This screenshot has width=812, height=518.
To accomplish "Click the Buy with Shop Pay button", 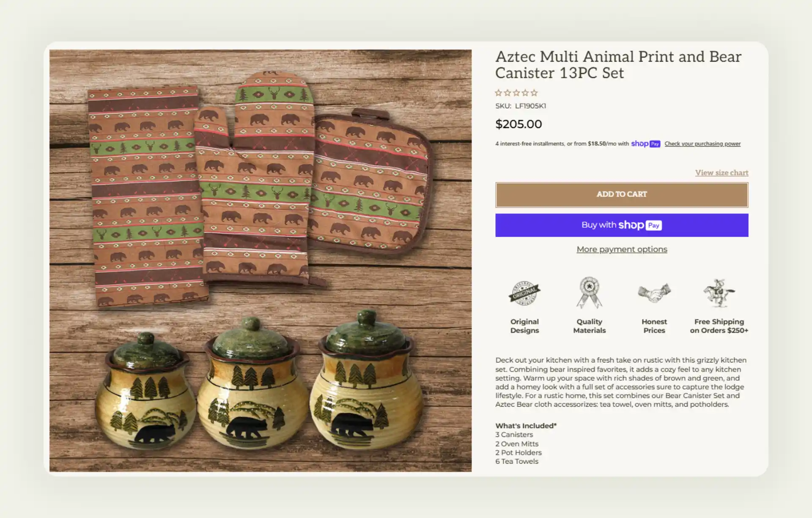I will point(621,225).
